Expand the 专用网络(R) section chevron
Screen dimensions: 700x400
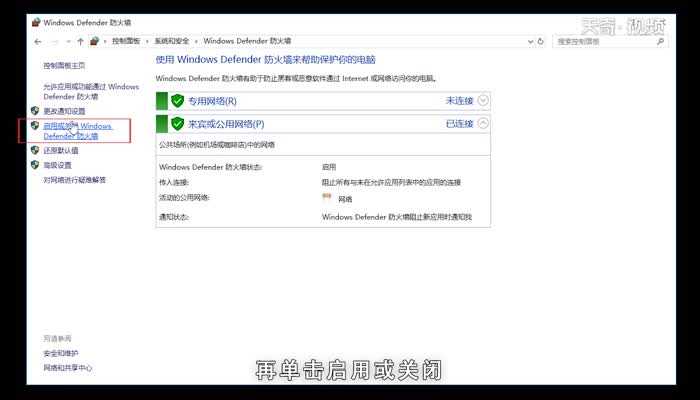click(483, 101)
